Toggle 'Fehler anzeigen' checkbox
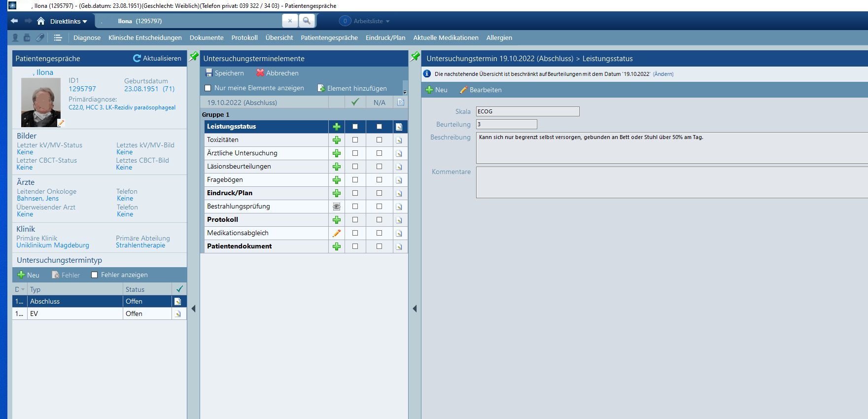Screen dimensions: 868x419 coord(95,275)
